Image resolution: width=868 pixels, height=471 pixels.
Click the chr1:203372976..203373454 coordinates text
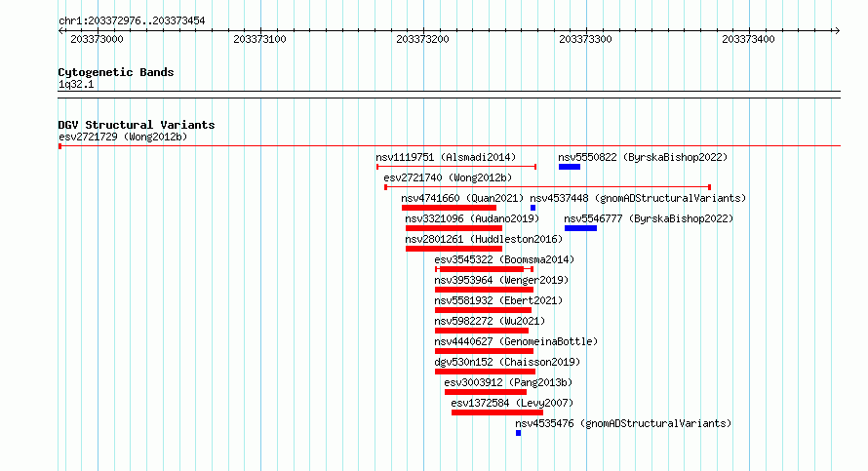132,20
